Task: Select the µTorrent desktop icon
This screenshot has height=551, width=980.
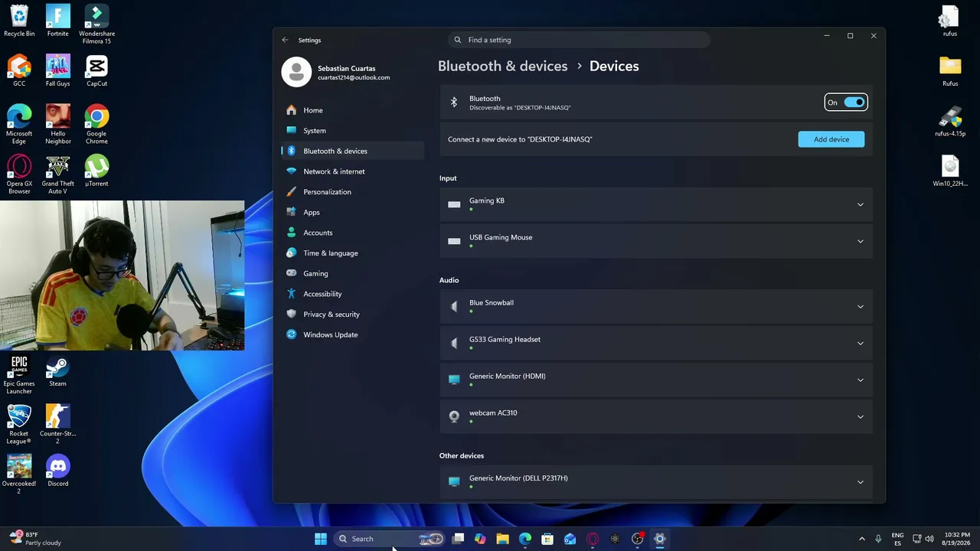Action: coord(96,171)
